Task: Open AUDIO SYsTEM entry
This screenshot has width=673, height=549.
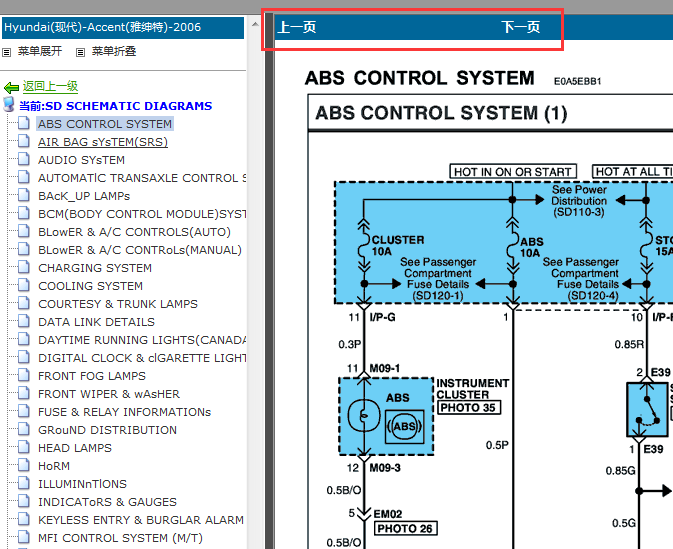Action: [x=81, y=160]
